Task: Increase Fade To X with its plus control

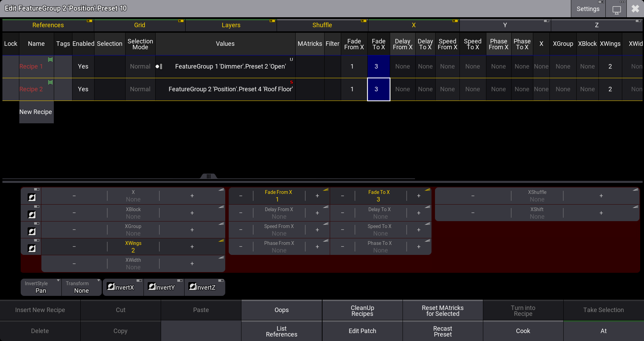Action: click(418, 195)
